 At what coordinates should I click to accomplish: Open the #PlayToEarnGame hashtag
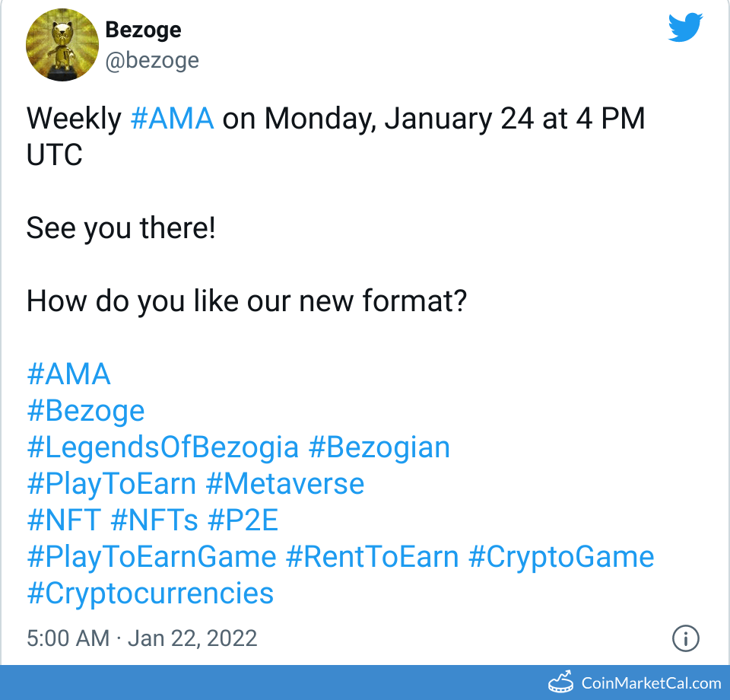pos(151,557)
